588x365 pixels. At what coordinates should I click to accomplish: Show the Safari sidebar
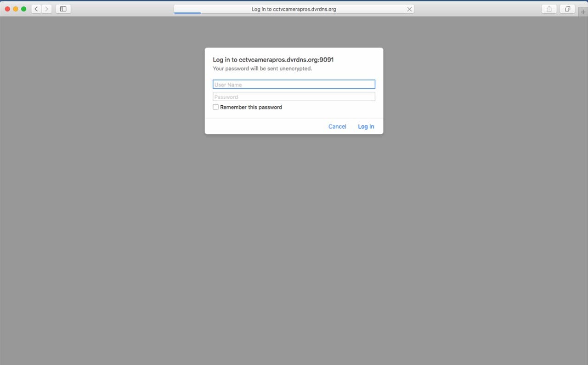(x=63, y=9)
